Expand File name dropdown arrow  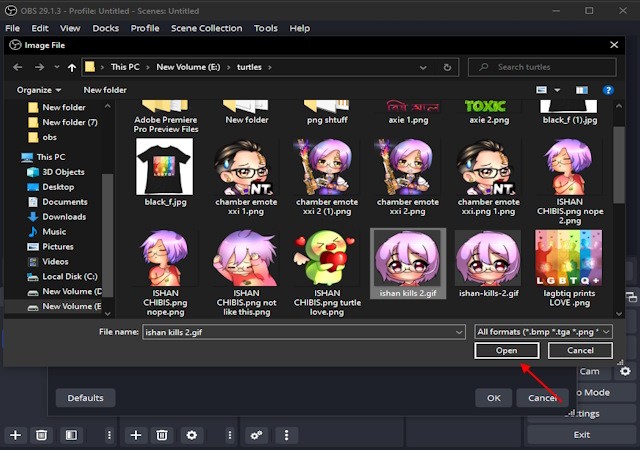pos(459,332)
